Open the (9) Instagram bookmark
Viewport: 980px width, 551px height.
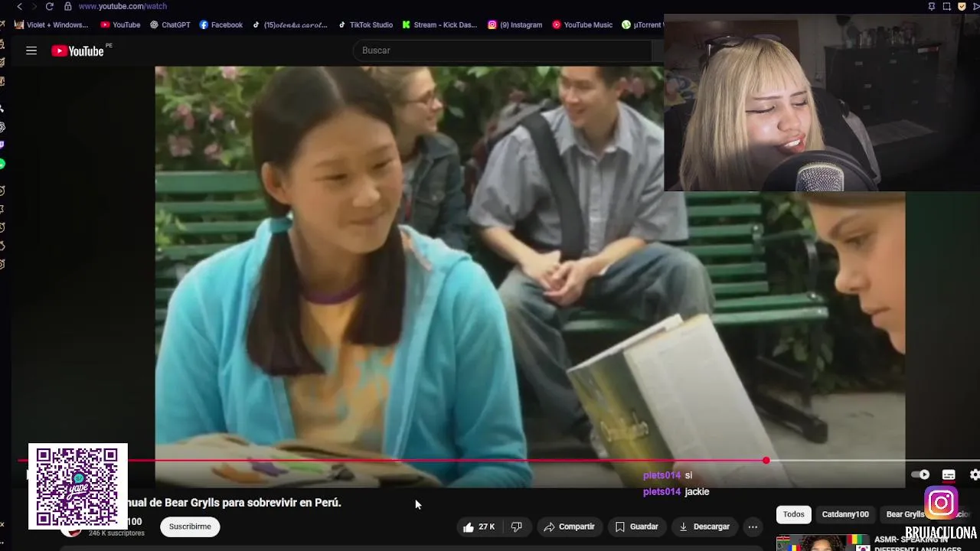[515, 24]
